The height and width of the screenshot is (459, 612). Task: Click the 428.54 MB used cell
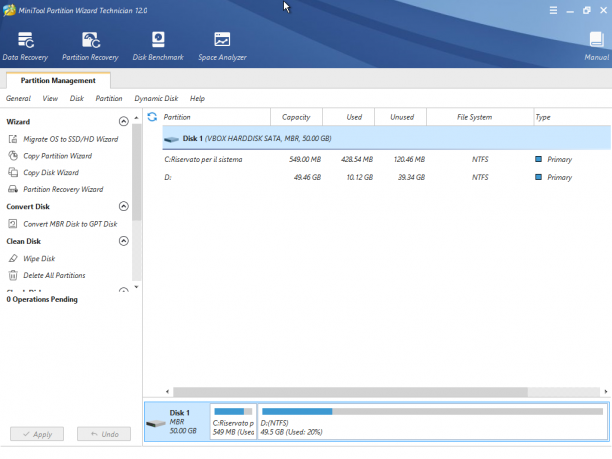click(357, 159)
